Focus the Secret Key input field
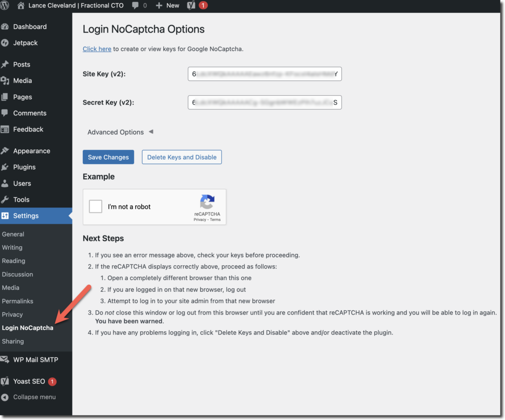 pyautogui.click(x=264, y=103)
